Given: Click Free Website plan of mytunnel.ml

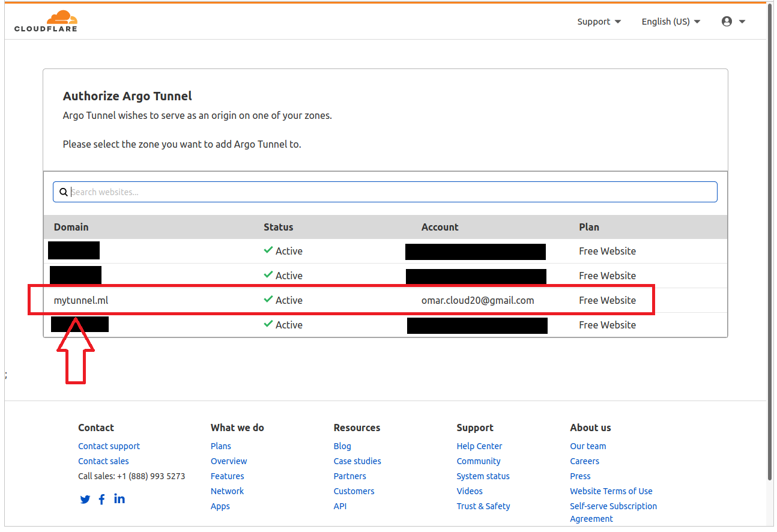Looking at the screenshot, I should [607, 300].
